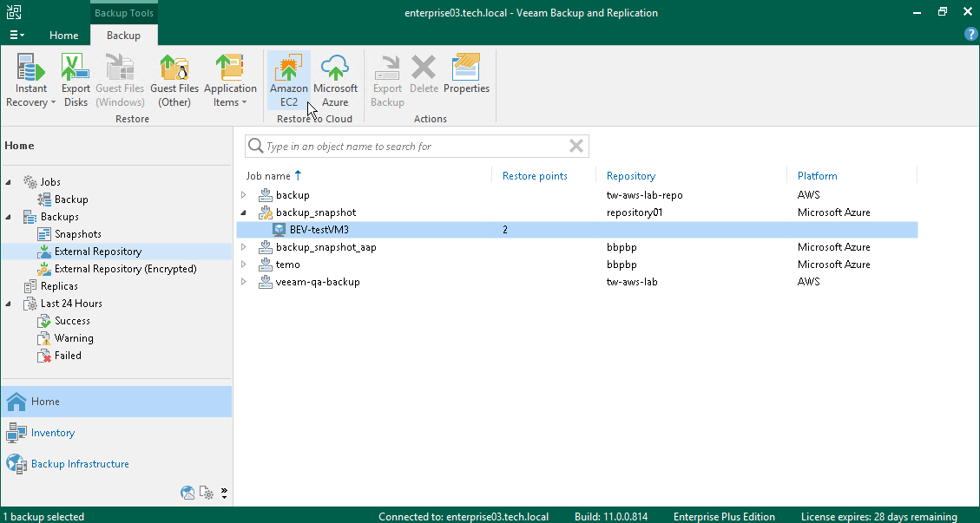
Task: Expand the backup_snapshot_aap job row
Action: coord(244,247)
